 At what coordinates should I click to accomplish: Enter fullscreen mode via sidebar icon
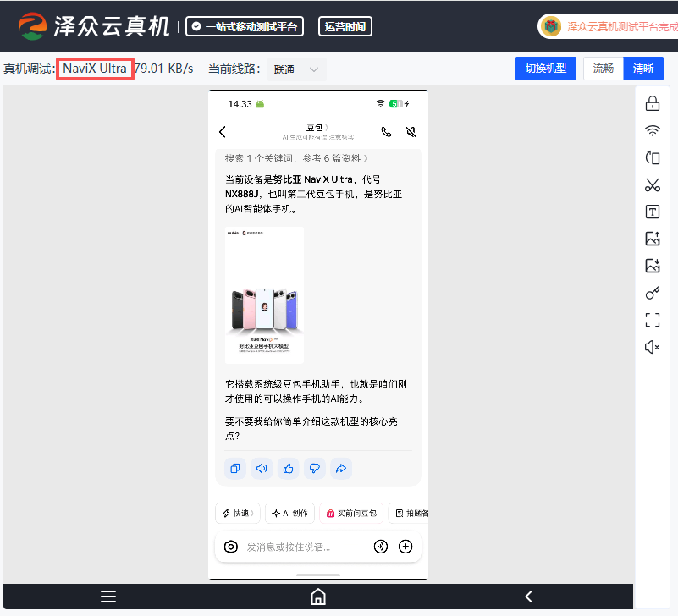pos(652,320)
